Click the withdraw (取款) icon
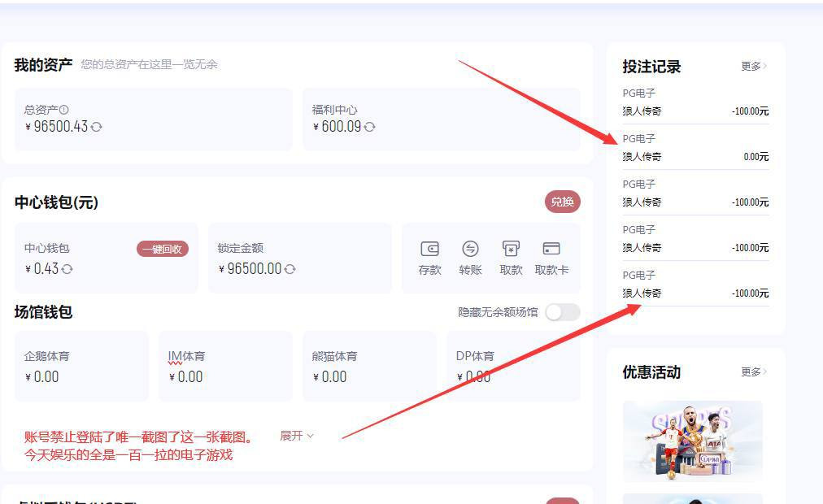 (x=511, y=250)
